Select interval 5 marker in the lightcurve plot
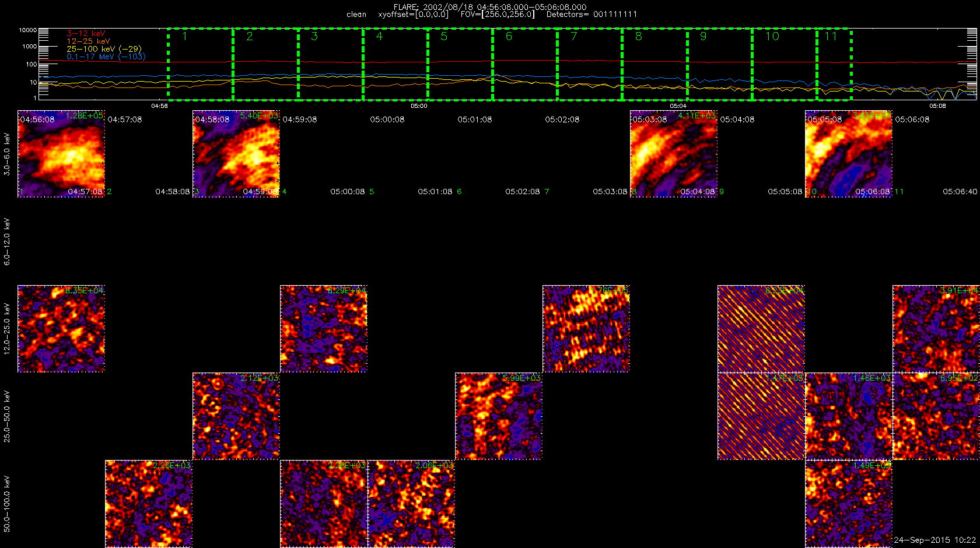 click(x=444, y=37)
